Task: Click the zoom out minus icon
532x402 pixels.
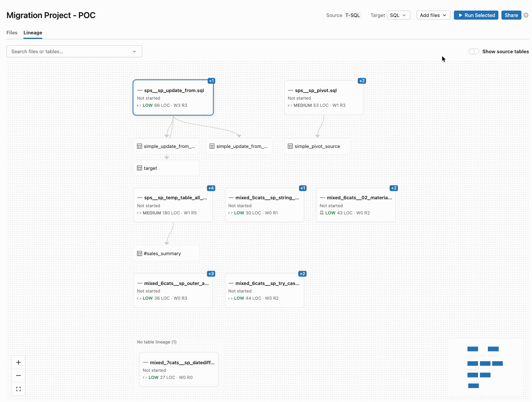Action: pyautogui.click(x=18, y=376)
